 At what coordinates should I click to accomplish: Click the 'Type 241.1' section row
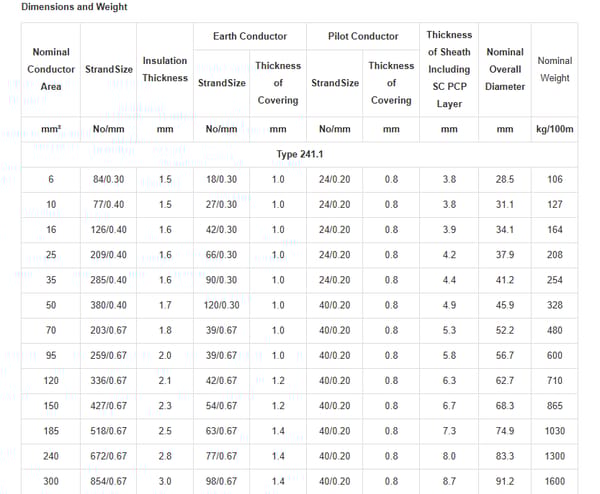pyautogui.click(x=306, y=155)
